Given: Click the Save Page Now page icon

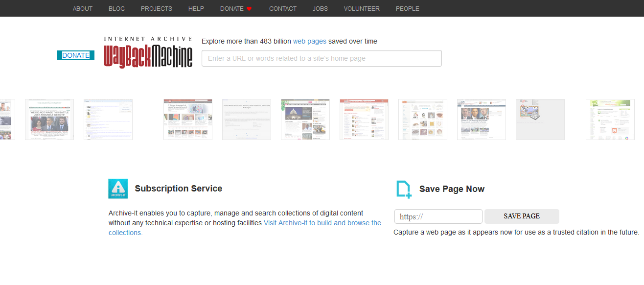Looking at the screenshot, I should click(x=404, y=189).
